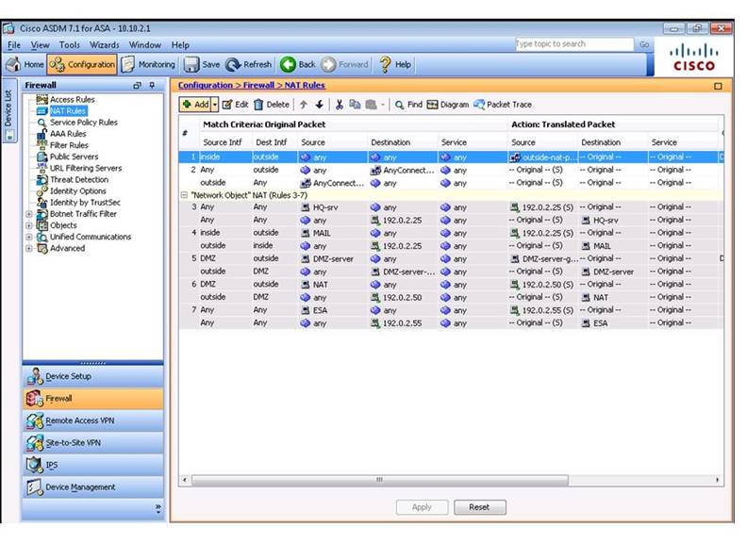Pin the Firewall panel
This screenshot has width=747, height=560.
point(152,85)
